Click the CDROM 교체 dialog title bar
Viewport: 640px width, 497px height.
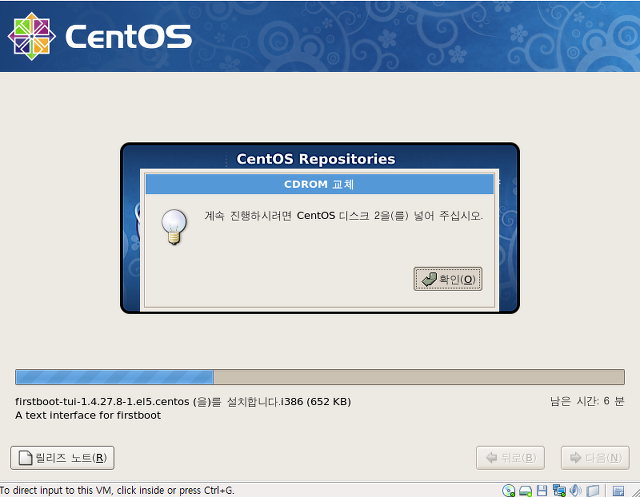click(x=320, y=184)
